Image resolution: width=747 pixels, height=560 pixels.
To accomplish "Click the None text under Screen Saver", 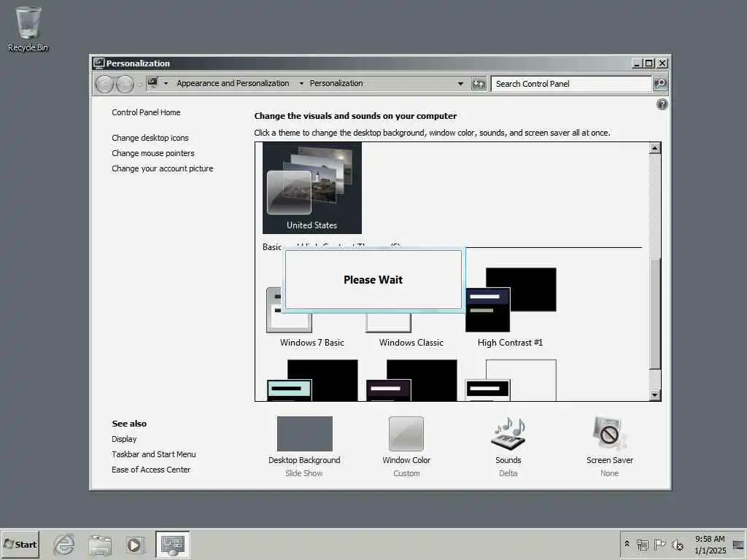I will (609, 473).
